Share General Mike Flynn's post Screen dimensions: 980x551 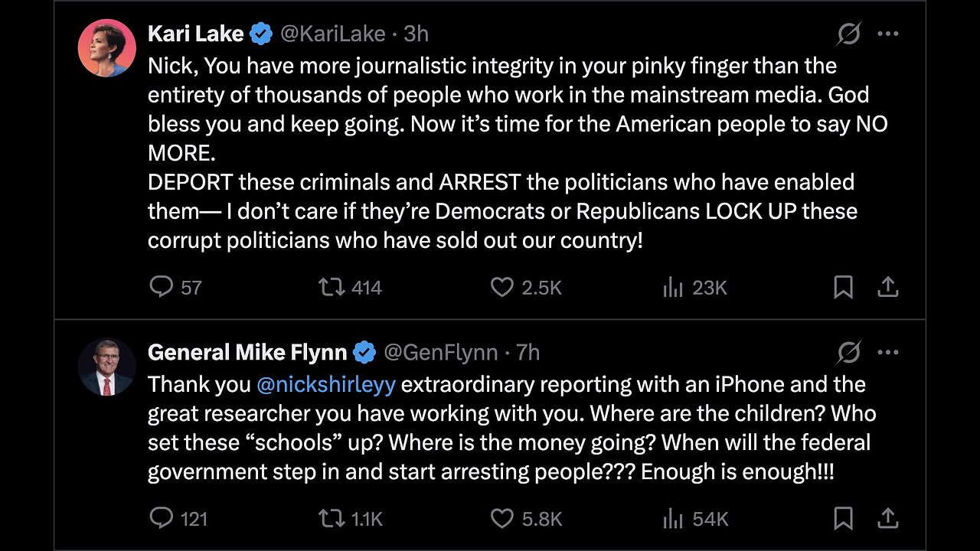[887, 518]
